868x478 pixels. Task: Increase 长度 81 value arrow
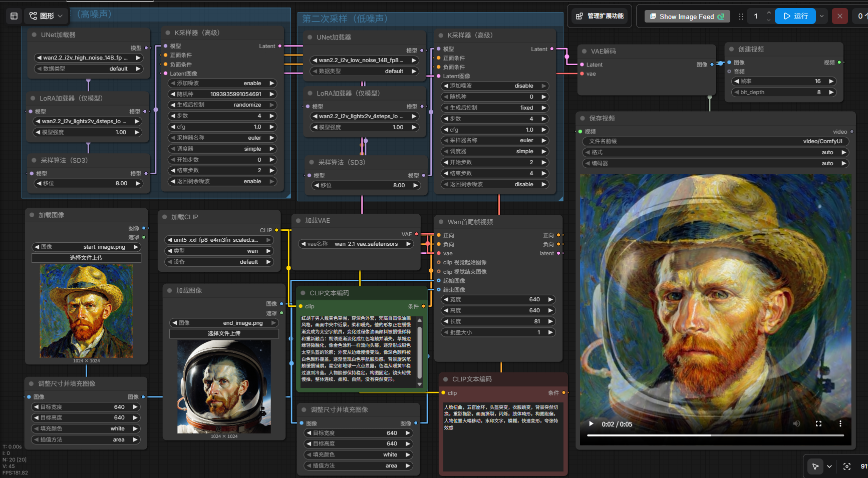550,321
